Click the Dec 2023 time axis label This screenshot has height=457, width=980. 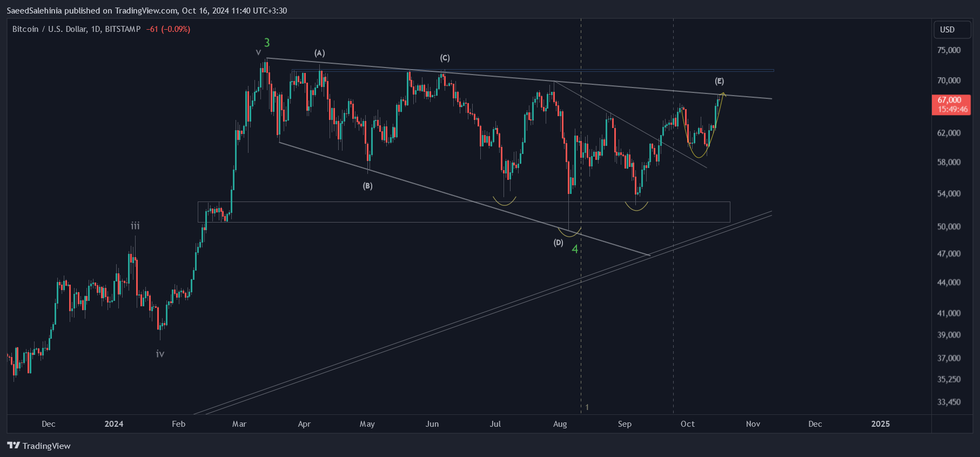49,424
